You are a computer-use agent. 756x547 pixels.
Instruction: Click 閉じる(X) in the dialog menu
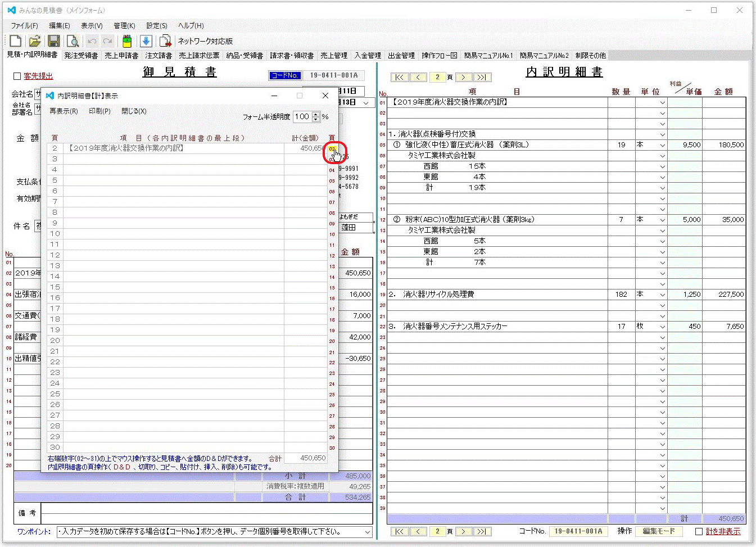134,111
